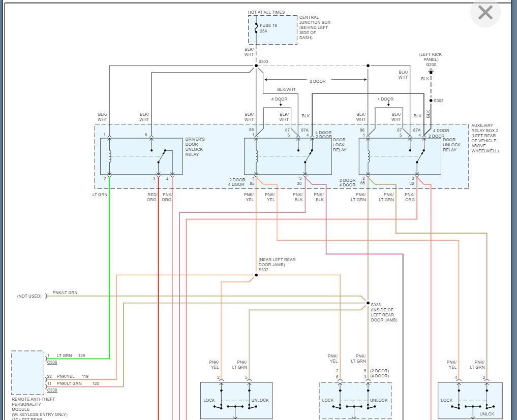The image size is (517, 420).
Task: Select the "C338" connector label
Action: click(52, 391)
